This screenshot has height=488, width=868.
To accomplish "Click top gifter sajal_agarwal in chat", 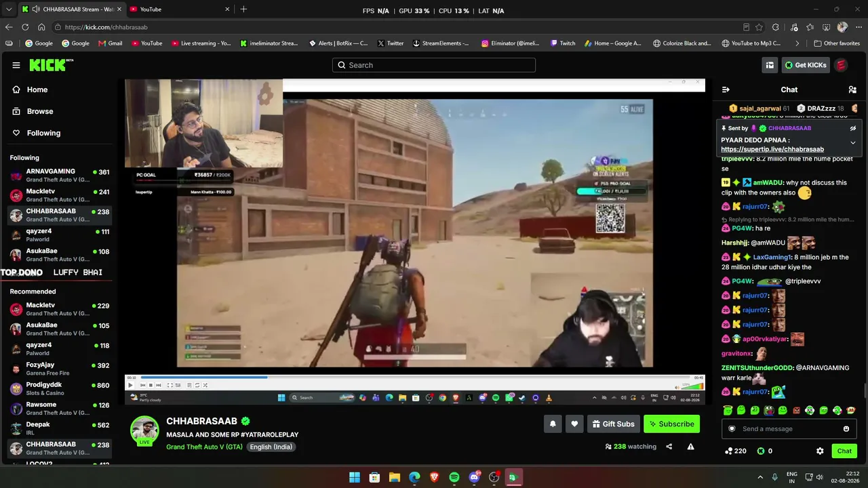I will 760,108.
